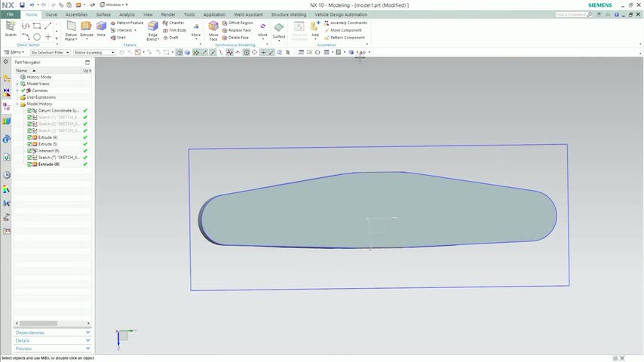Screen dimensions: 644x362
Task: Uncheck Sketch (7) feature checkbox
Action: pos(29,158)
